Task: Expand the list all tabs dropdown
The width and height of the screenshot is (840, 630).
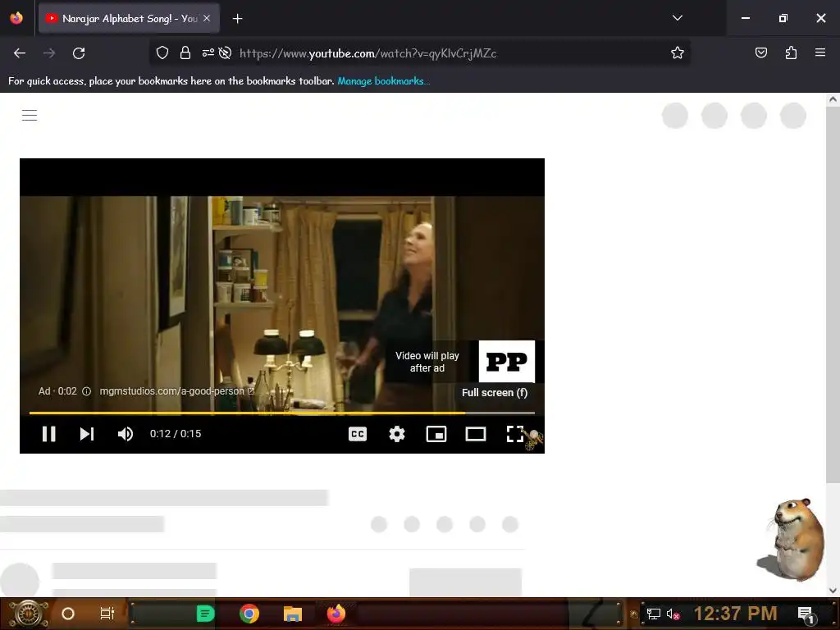Action: click(677, 18)
